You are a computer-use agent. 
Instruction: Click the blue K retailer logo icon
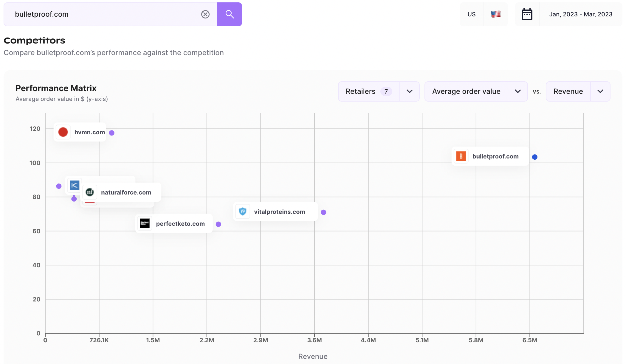75,185
